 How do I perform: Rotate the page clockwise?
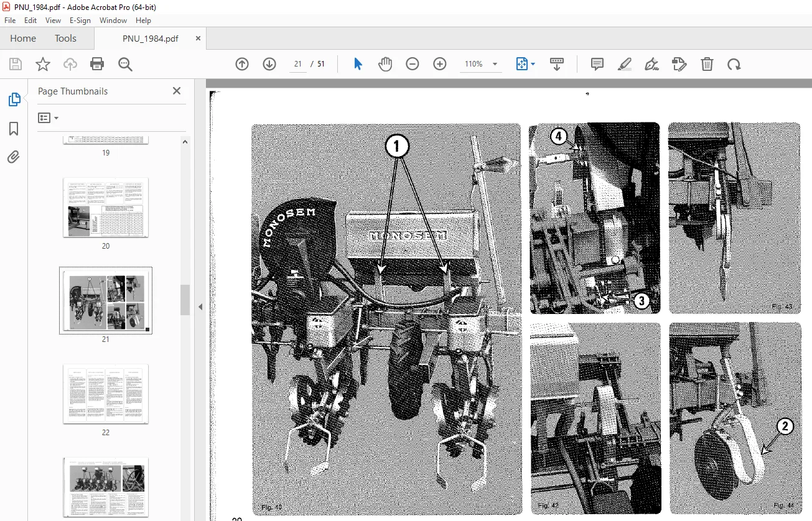pyautogui.click(x=734, y=64)
